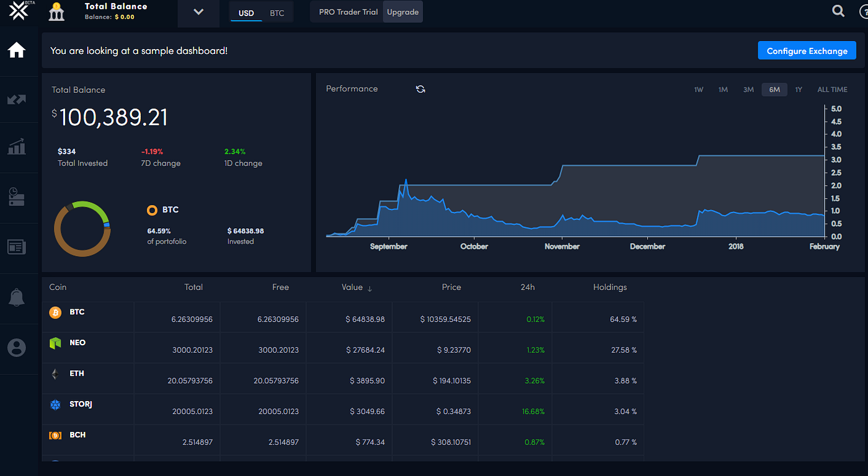Select the 1W performance range
This screenshot has height=476, width=868.
tap(699, 90)
